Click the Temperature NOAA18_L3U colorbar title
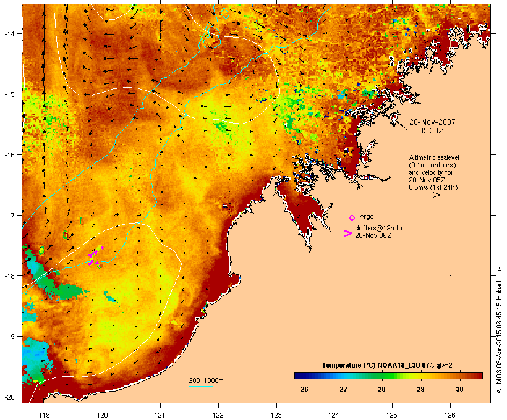This screenshot has width=507, height=420. [387, 365]
